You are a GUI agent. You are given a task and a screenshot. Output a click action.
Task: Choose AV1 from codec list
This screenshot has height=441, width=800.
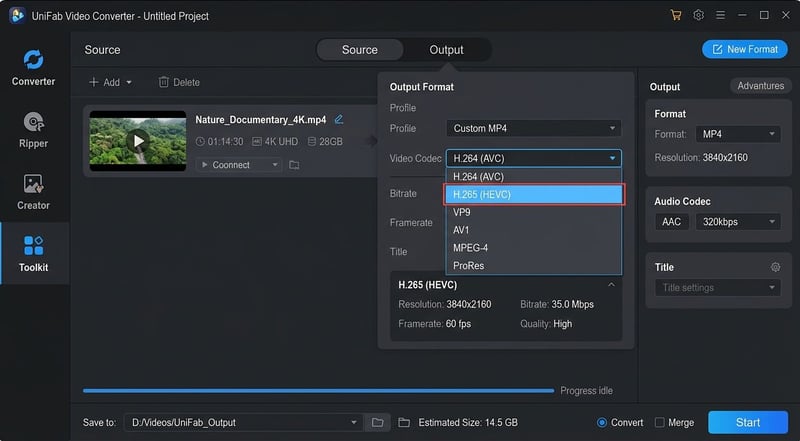pyautogui.click(x=534, y=230)
